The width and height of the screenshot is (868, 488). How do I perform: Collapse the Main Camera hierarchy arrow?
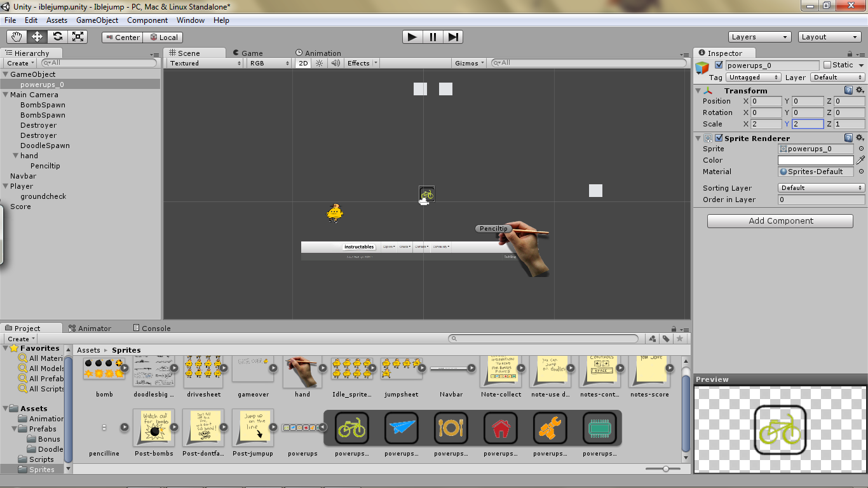pos(5,95)
